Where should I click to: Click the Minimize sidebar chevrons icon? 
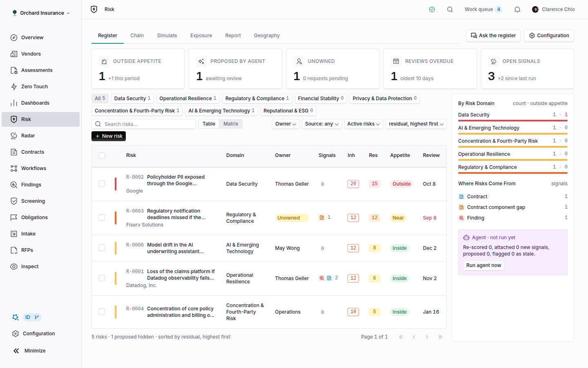[16, 351]
